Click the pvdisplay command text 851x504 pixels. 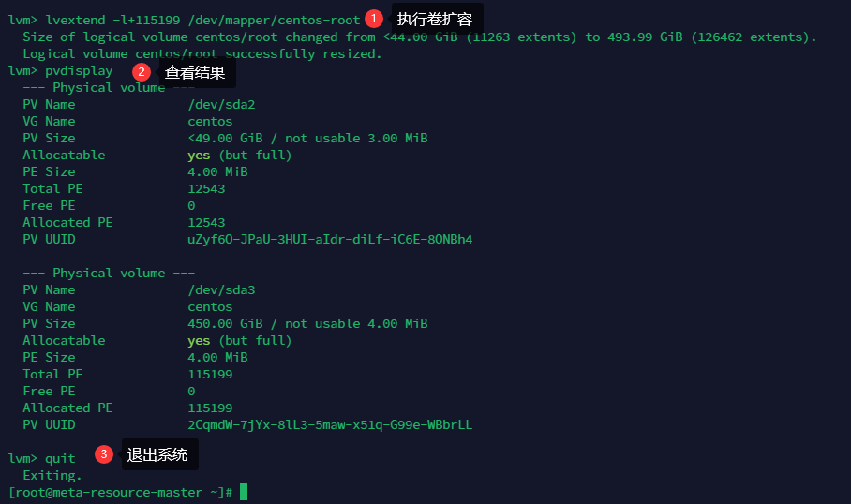(79, 71)
